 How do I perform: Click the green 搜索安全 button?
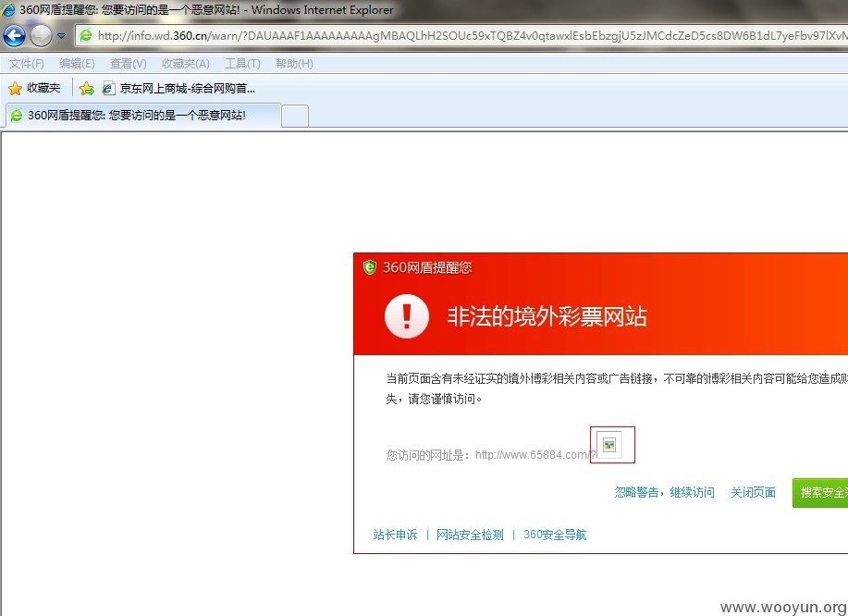pos(820,493)
